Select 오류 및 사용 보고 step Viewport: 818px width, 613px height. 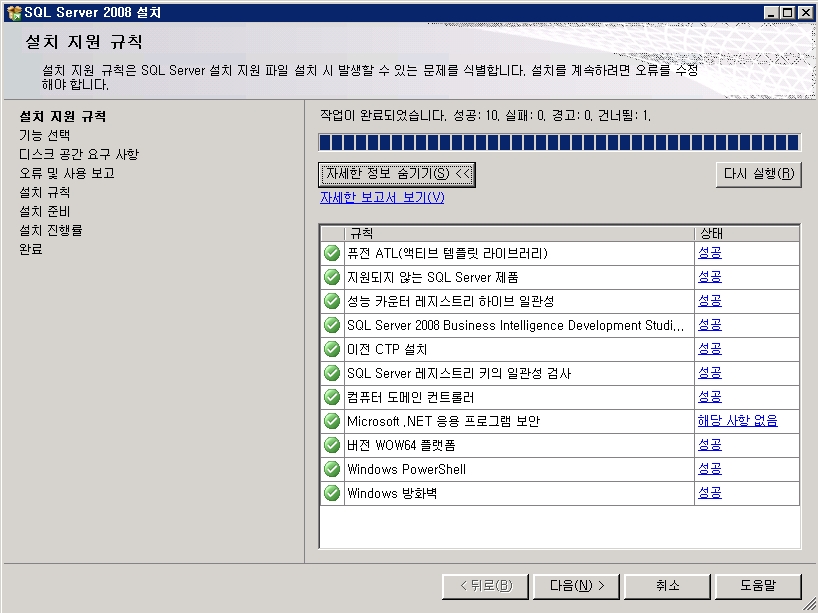(x=67, y=173)
